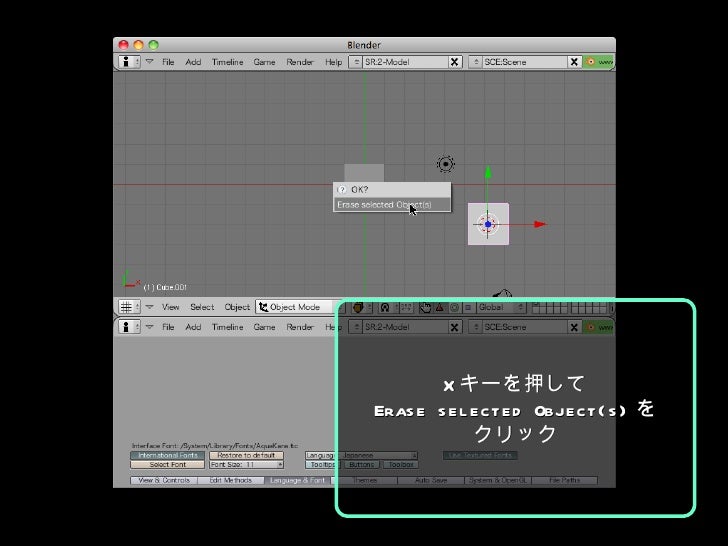Viewport: 728px width, 546px height.
Task: Click Erase selected Object(s) in popup
Action: pos(392,205)
